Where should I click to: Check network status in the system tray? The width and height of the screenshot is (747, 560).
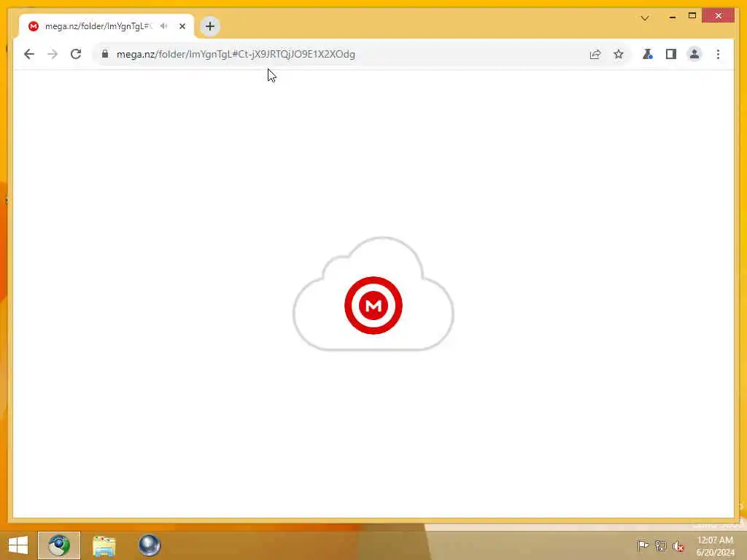click(660, 545)
